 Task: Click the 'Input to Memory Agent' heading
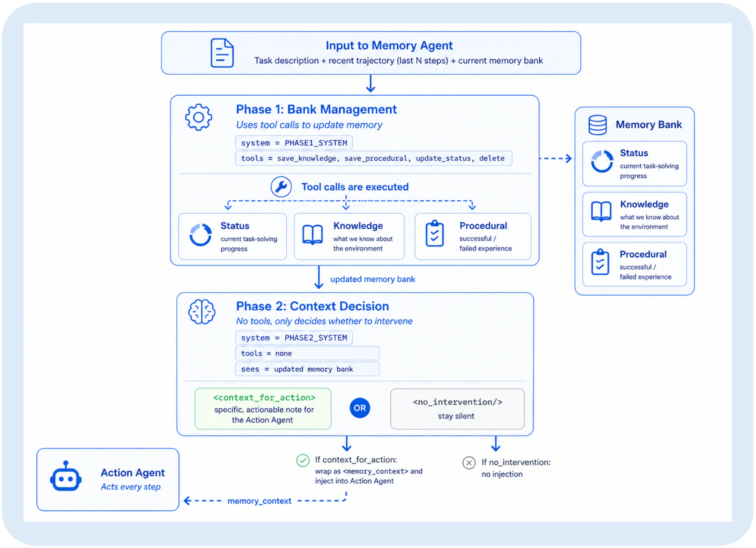click(389, 45)
